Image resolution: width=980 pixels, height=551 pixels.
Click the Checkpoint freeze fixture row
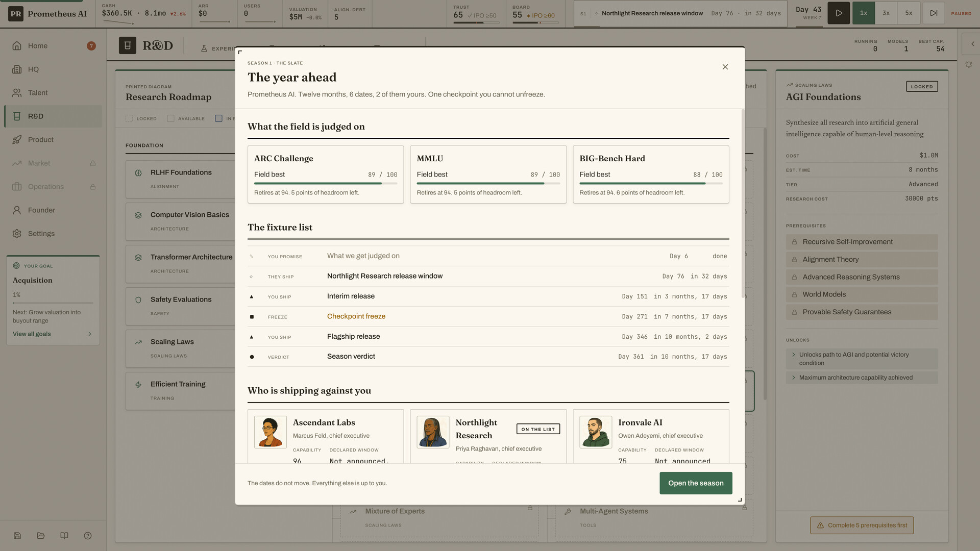pos(488,317)
